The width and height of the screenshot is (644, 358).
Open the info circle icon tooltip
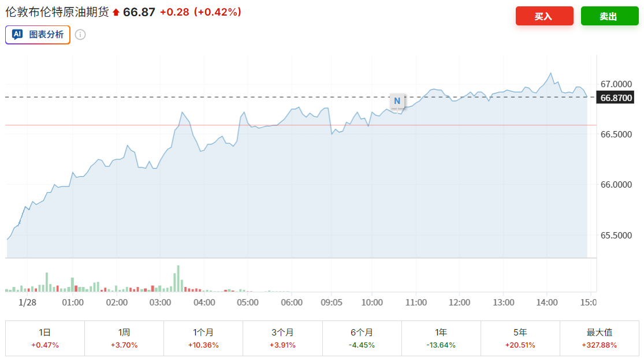click(80, 35)
